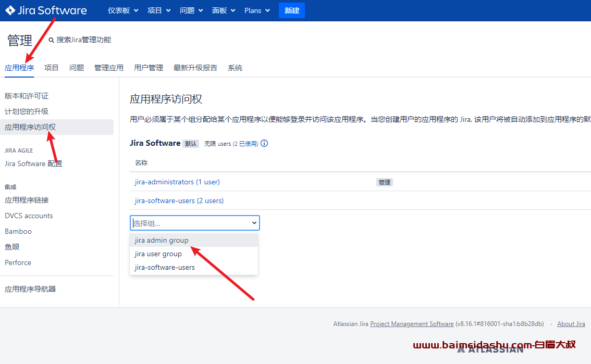Screen dimensions: 591x364
Task: Choose jira user group from the list
Action: pyautogui.click(x=194, y=254)
